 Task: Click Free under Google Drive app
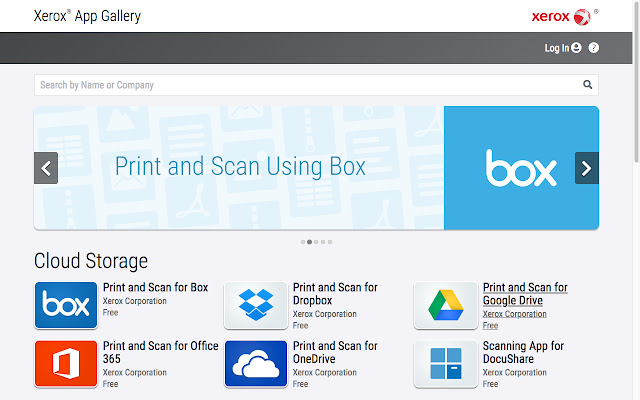pos(490,325)
